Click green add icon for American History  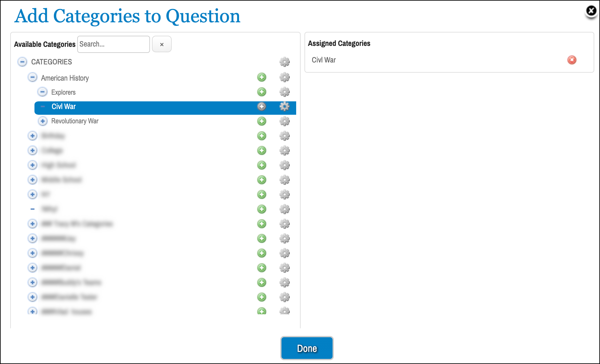pos(262,77)
